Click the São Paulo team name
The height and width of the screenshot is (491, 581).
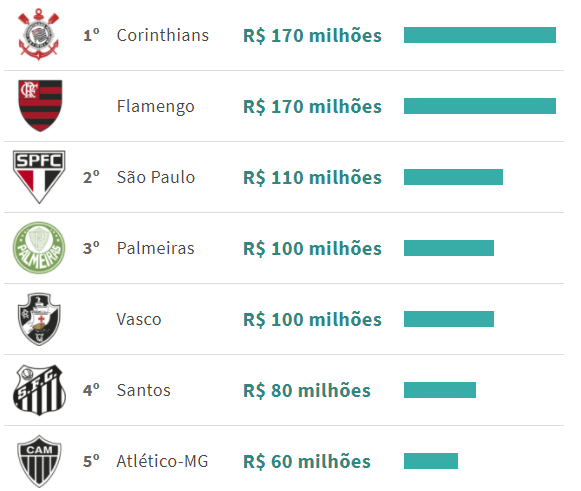coord(156,177)
